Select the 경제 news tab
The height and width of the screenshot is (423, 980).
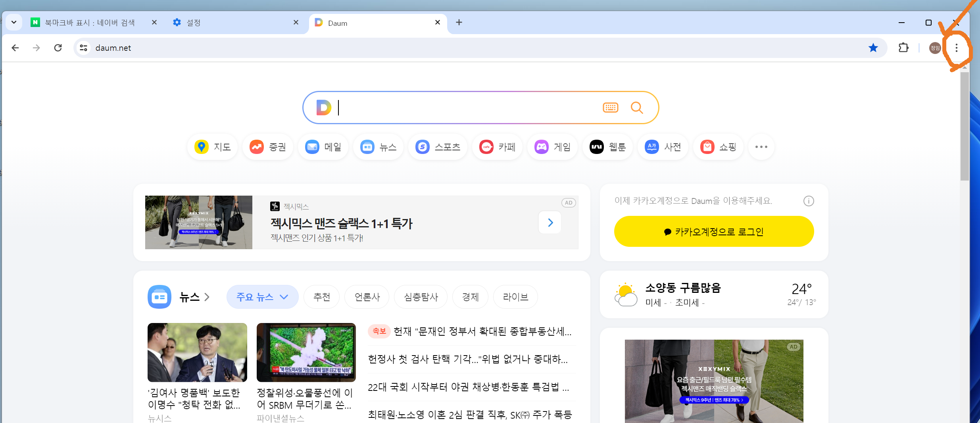471,297
